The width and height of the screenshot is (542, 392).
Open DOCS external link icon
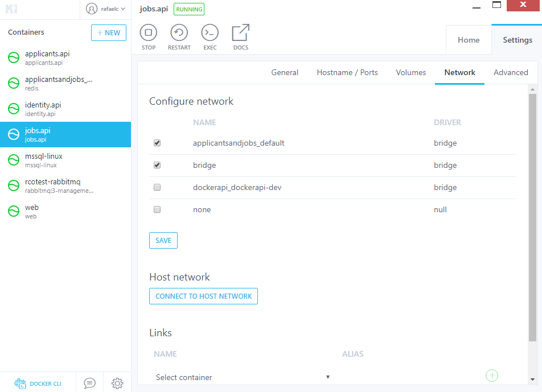tap(241, 33)
